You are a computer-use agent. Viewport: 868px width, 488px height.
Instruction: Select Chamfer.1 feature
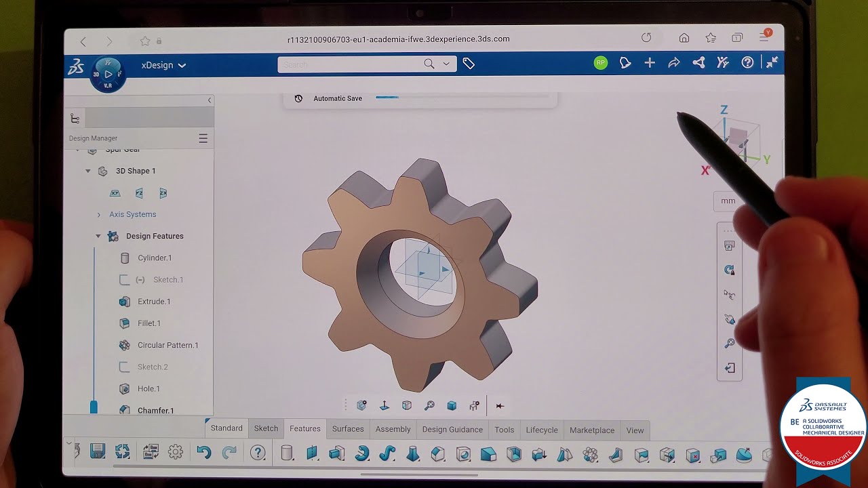pos(156,411)
